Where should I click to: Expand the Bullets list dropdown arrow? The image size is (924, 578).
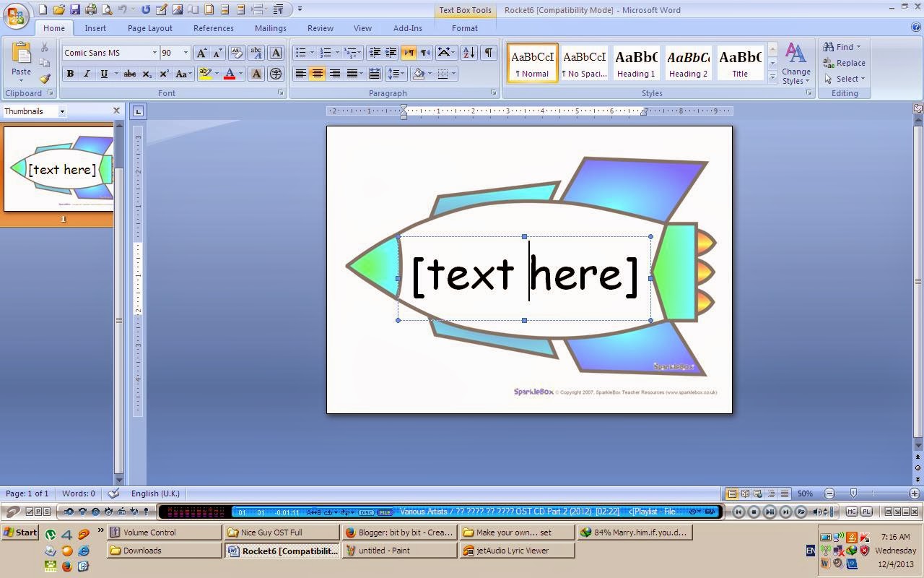[x=312, y=53]
